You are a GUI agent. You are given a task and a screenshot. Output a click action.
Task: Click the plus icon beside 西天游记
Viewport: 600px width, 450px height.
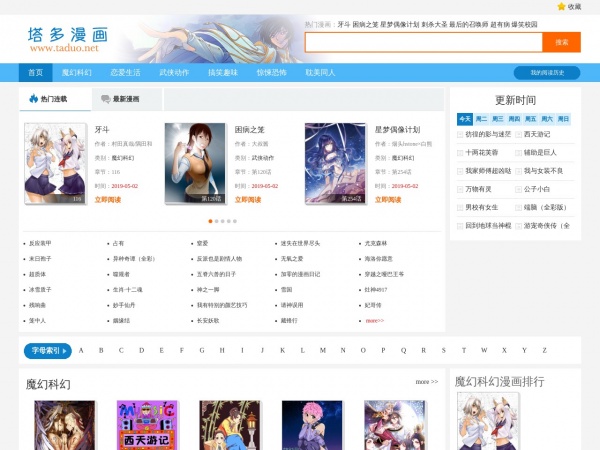coord(518,134)
